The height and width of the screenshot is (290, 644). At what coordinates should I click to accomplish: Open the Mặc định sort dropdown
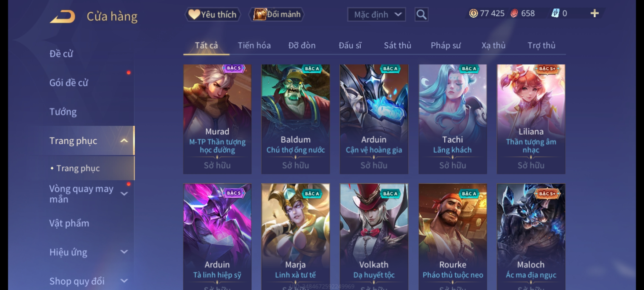coord(376,15)
